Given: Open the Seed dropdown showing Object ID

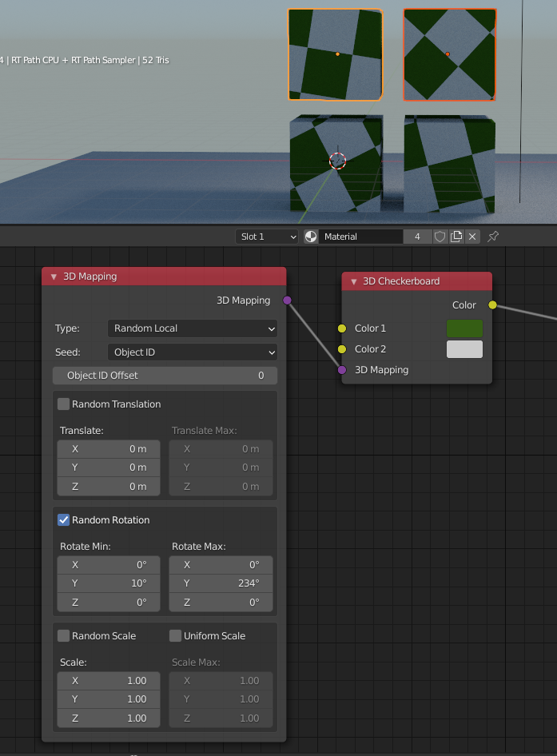Looking at the screenshot, I should [192, 352].
